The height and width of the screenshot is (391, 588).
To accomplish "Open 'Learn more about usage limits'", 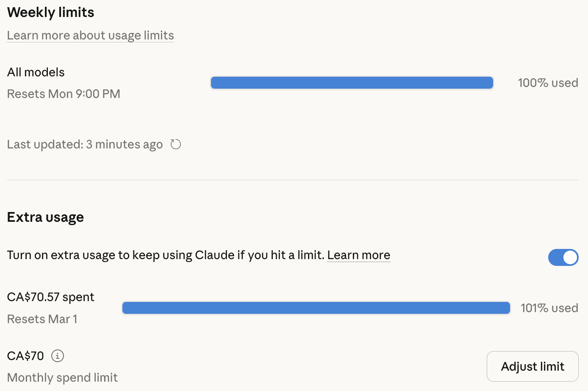I will pyautogui.click(x=90, y=35).
